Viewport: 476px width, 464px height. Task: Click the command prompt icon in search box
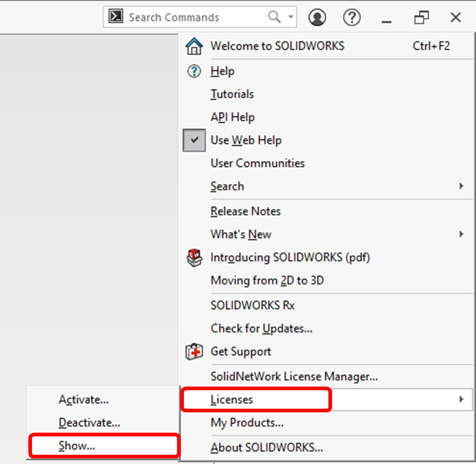click(x=116, y=17)
